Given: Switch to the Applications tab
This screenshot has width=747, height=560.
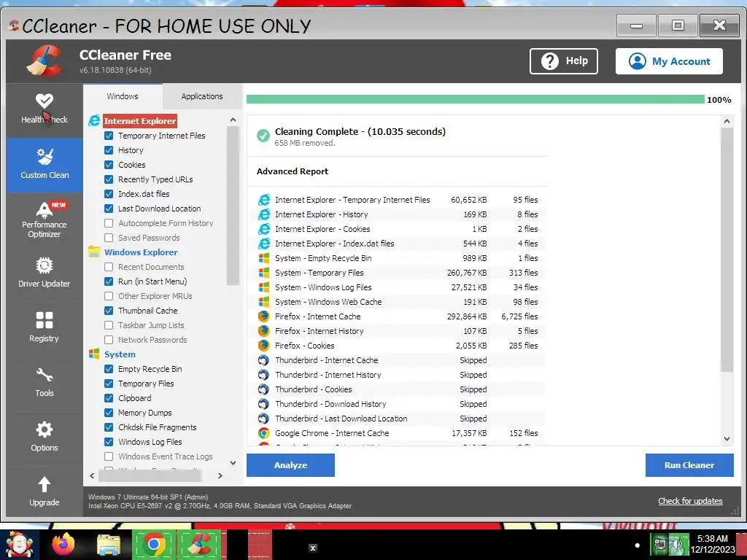Looking at the screenshot, I should pyautogui.click(x=202, y=96).
